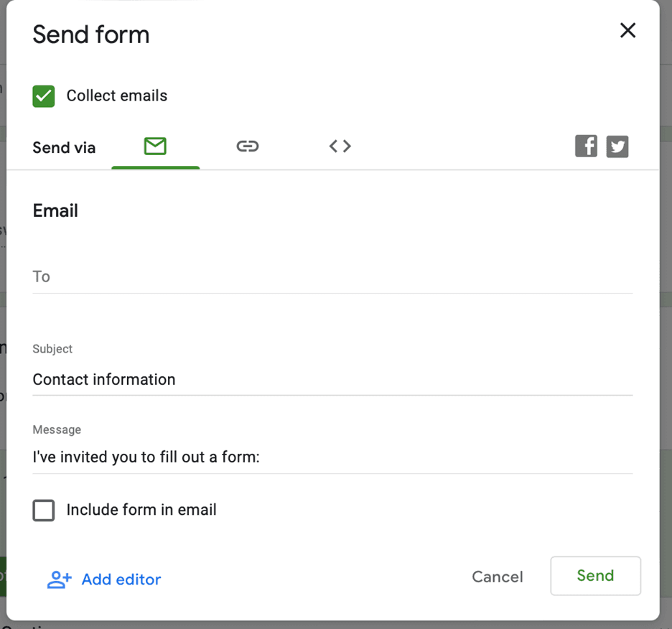Click the Message text field
The height and width of the screenshot is (629, 672).
(x=332, y=457)
